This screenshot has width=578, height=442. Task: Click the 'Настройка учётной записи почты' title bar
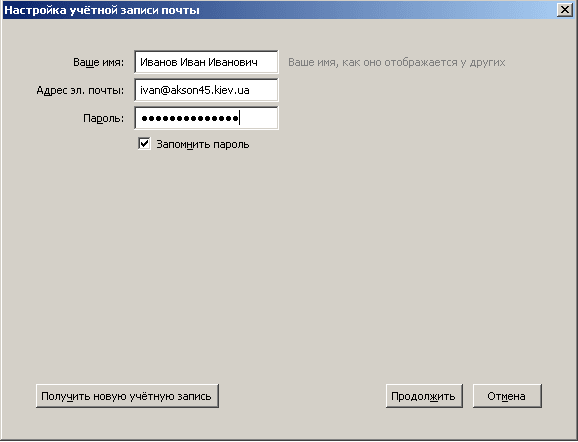pos(280,10)
